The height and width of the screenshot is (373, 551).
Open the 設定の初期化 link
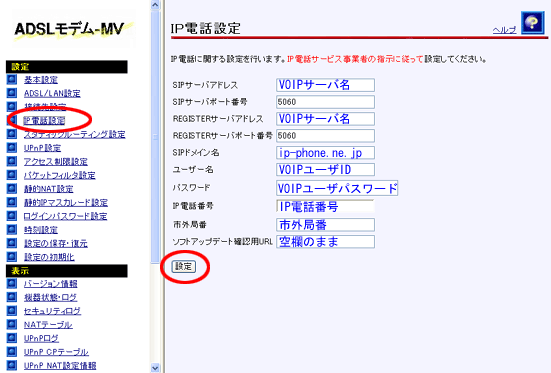tap(49, 257)
